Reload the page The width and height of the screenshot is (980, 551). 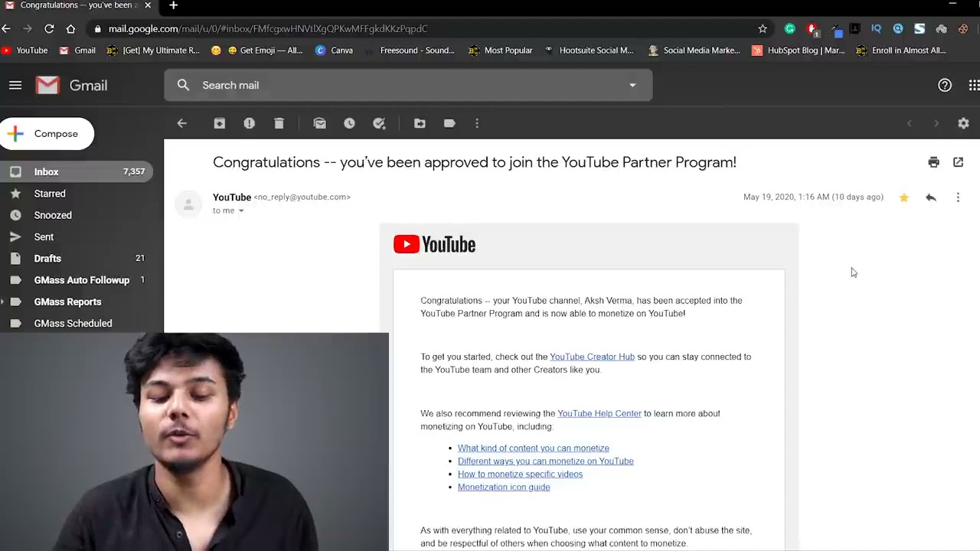(x=49, y=28)
